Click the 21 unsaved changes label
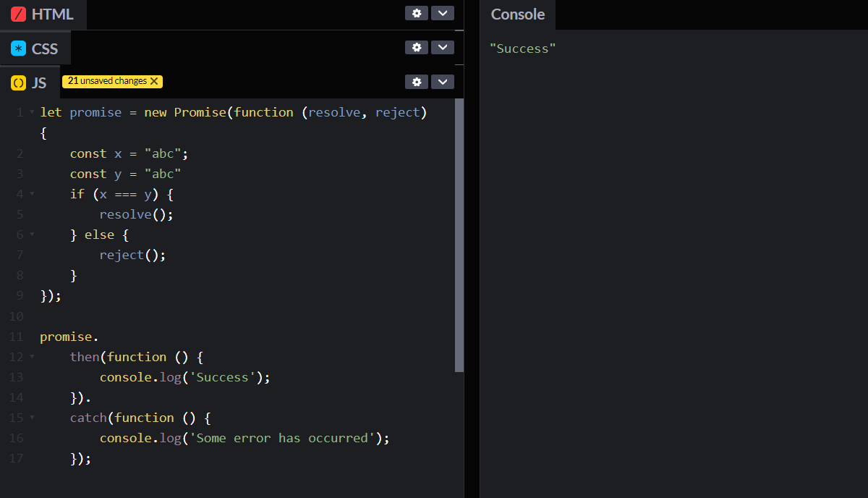The width and height of the screenshot is (868, 498). point(107,81)
